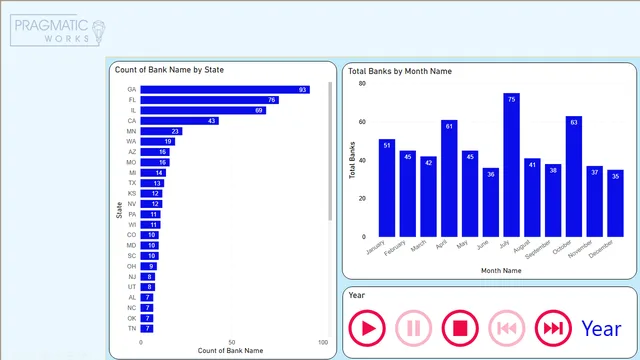Select the August column showing 41

pyautogui.click(x=532, y=198)
